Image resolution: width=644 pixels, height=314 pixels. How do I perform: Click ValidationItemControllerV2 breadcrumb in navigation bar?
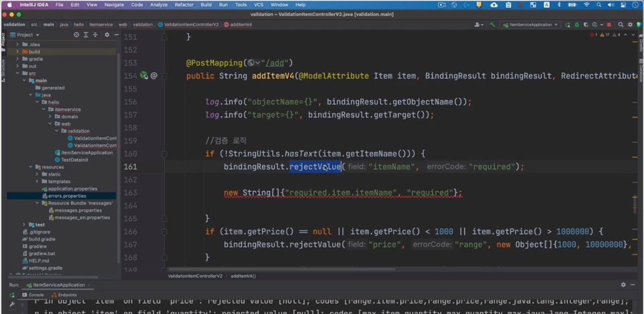[x=188, y=25]
